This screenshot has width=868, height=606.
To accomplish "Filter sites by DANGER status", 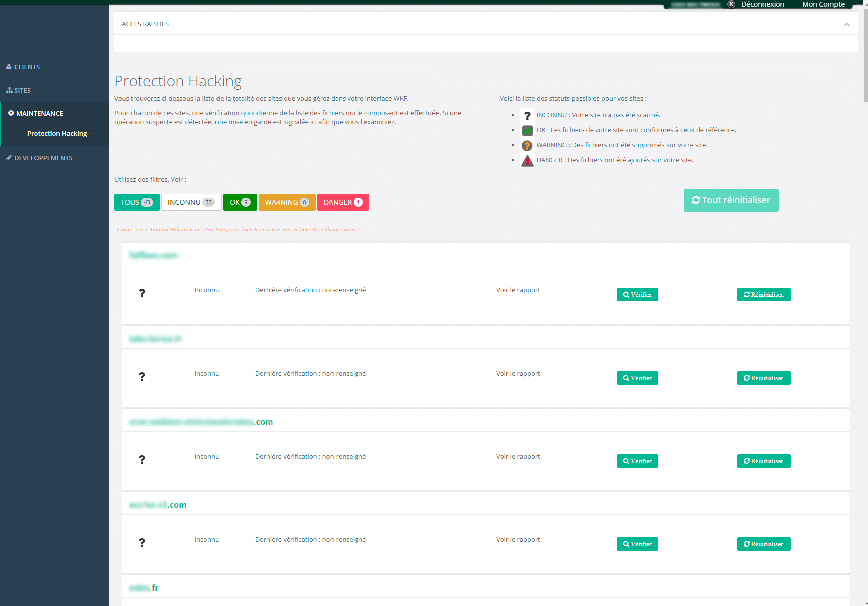I will 343,202.
